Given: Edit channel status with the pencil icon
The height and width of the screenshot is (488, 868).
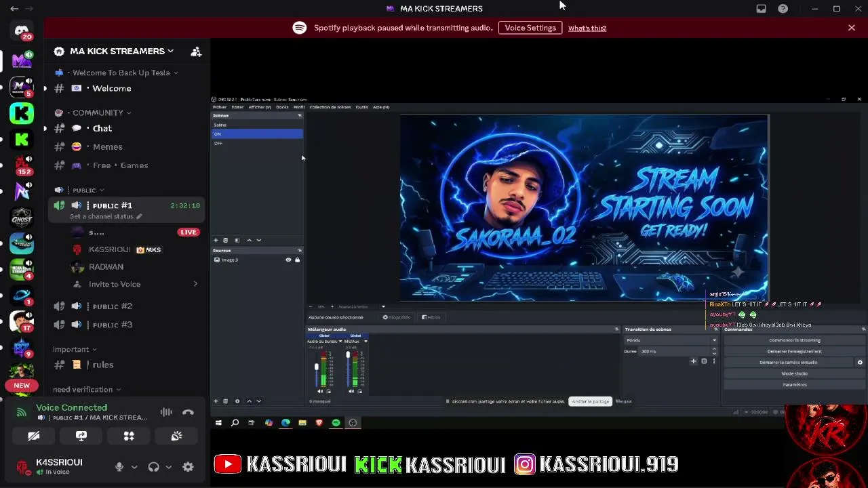Looking at the screenshot, I should tap(139, 217).
